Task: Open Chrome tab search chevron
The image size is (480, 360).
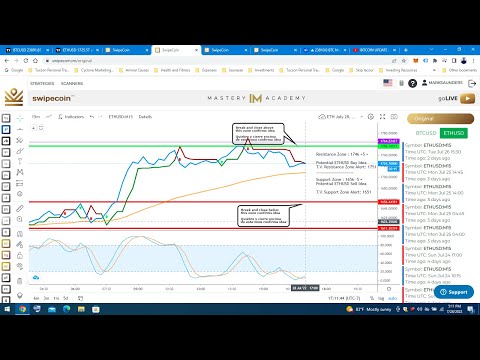Action: tap(432, 50)
